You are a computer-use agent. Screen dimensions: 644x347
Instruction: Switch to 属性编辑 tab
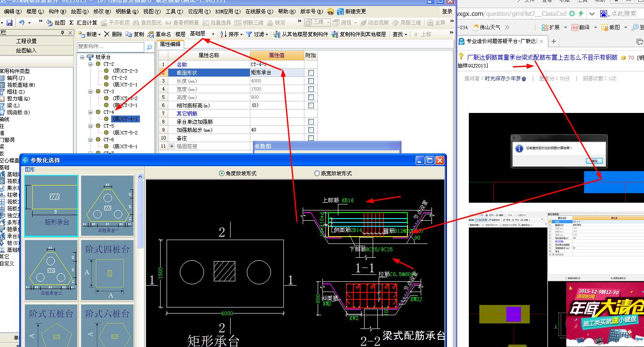tap(170, 44)
